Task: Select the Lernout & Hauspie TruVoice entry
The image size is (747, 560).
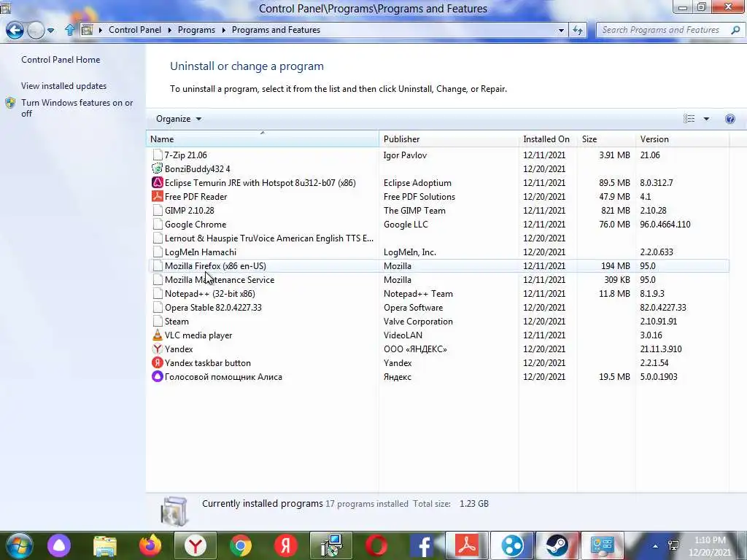Action: coord(438,238)
